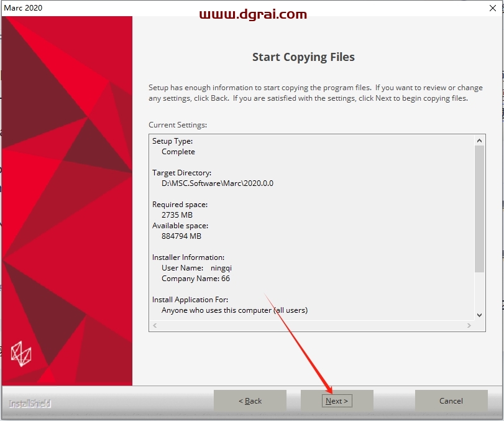
Task: Click the '884794 MB' available space value
Action: click(x=181, y=236)
